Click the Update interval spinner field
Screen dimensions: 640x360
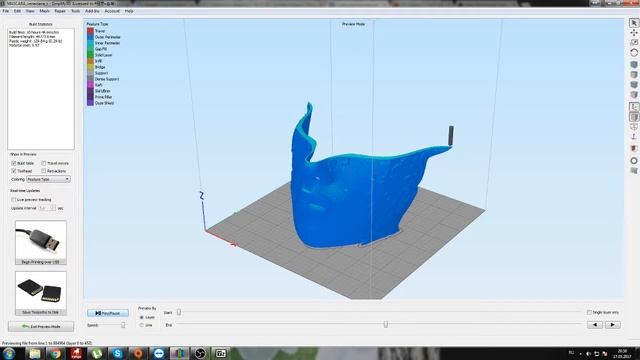point(47,208)
